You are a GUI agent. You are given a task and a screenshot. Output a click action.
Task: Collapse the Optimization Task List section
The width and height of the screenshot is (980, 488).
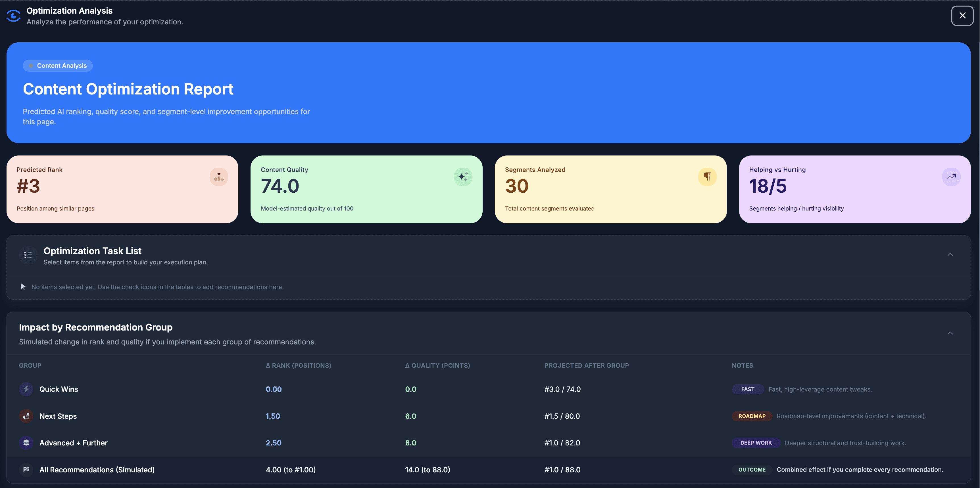(950, 255)
